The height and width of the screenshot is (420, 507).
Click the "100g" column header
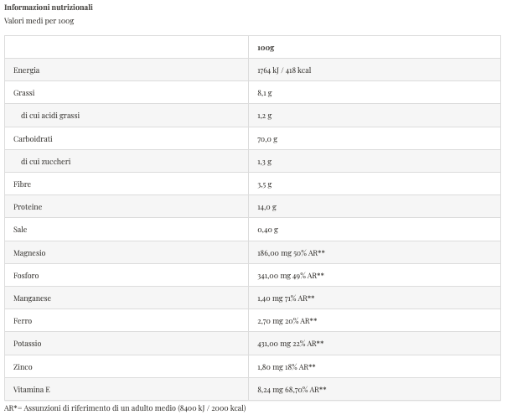(x=265, y=48)
